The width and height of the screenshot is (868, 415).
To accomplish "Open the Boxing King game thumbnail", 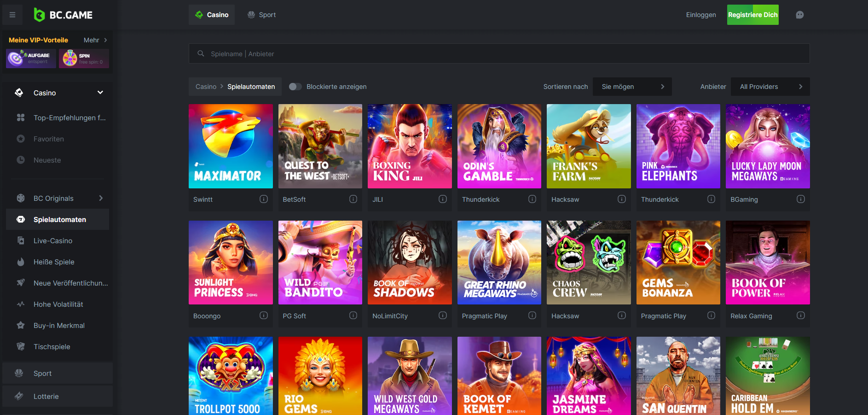I will point(410,146).
